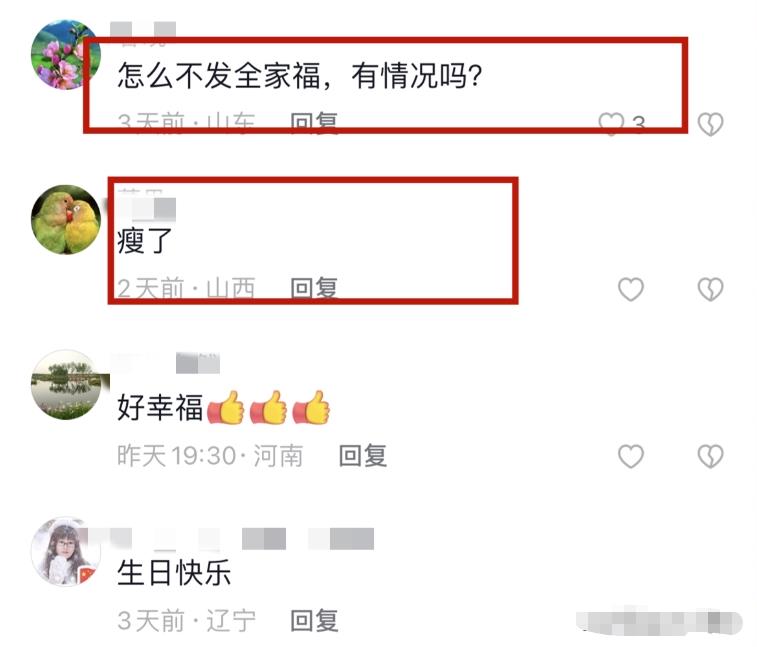The image size is (757, 647).
Task: Open the girl in white avatar profile
Action: pos(66,551)
